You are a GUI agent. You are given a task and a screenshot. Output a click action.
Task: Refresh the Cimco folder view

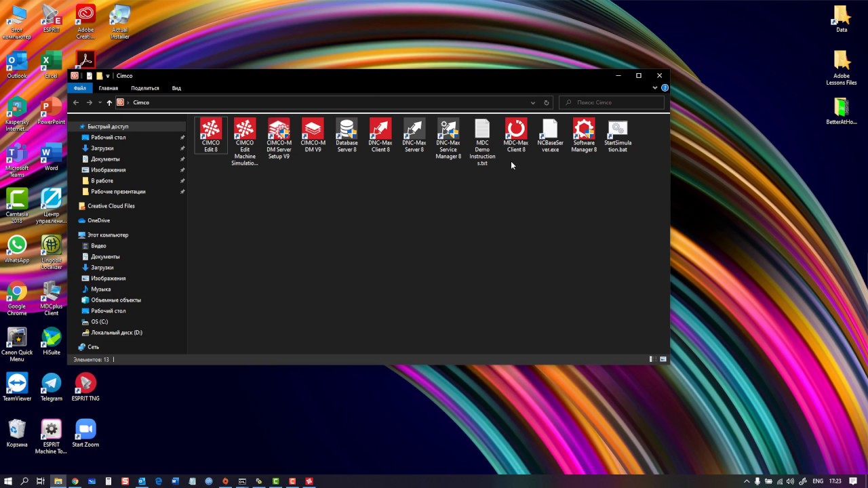pos(547,102)
